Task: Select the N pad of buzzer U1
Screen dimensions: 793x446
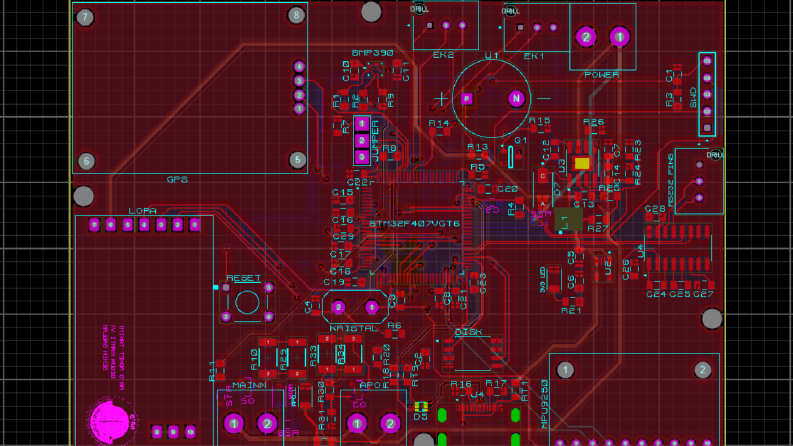Action: click(x=516, y=99)
